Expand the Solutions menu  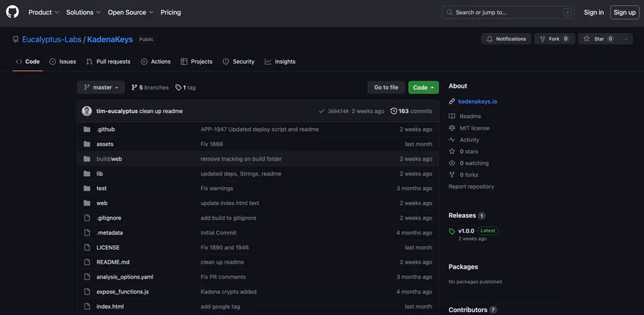(84, 12)
